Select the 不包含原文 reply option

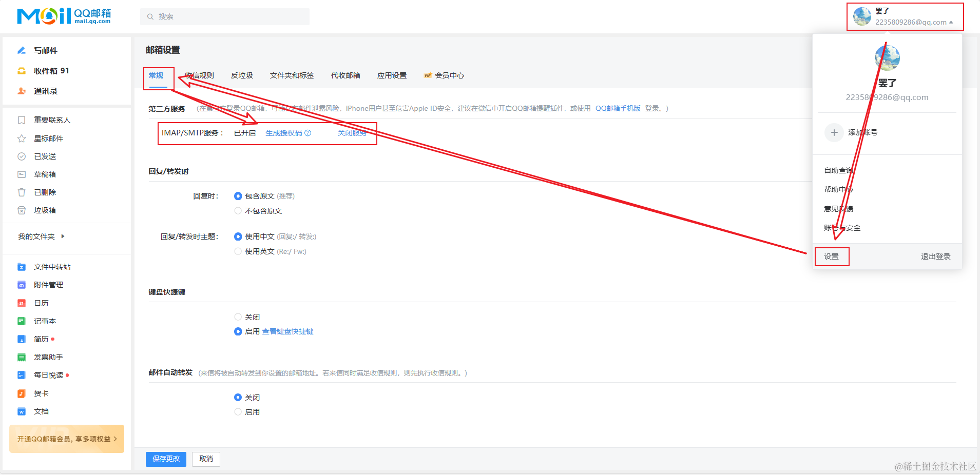[x=238, y=210]
